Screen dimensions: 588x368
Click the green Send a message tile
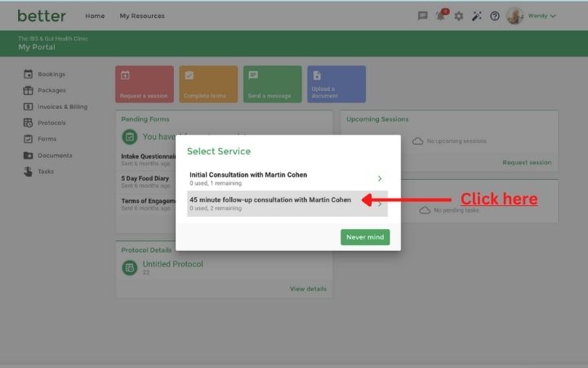273,84
